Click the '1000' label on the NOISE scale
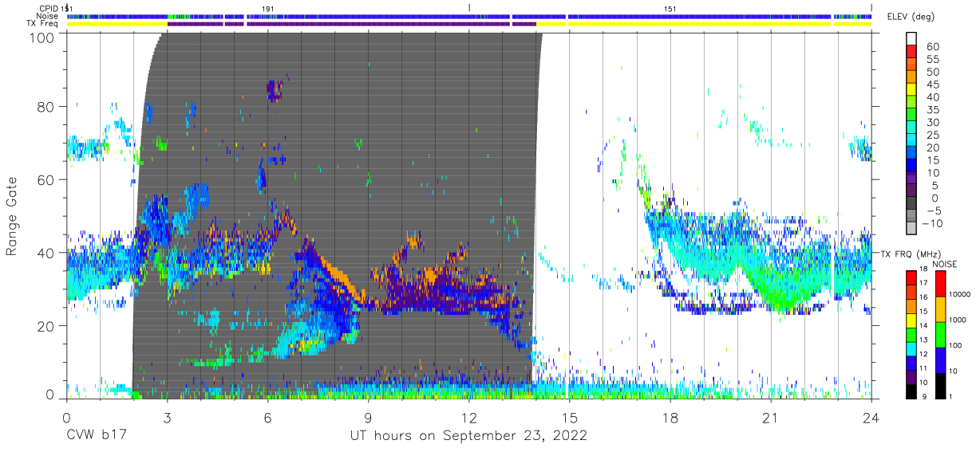980x452 pixels. click(x=959, y=320)
